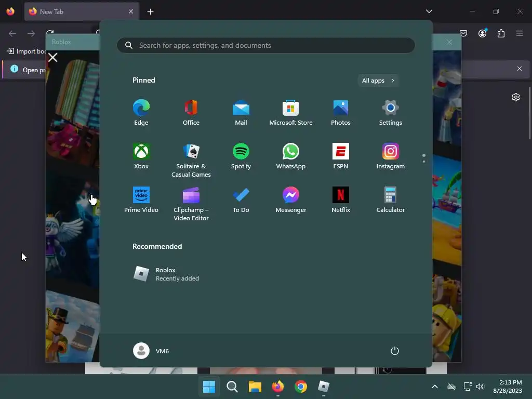
Task: Open the clock and date panel
Action: [x=507, y=387]
